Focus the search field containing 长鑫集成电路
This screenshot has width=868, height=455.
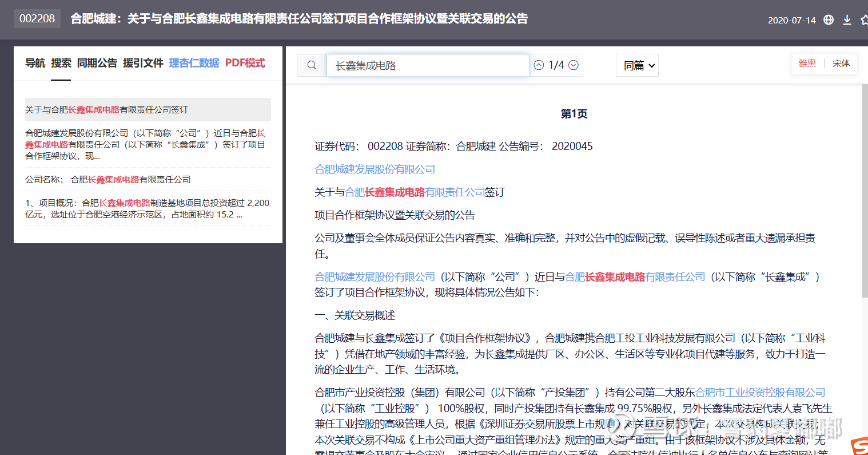[428, 65]
